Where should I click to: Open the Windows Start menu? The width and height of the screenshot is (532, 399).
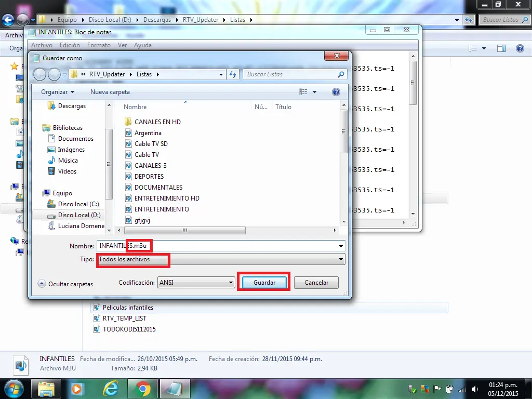14,389
